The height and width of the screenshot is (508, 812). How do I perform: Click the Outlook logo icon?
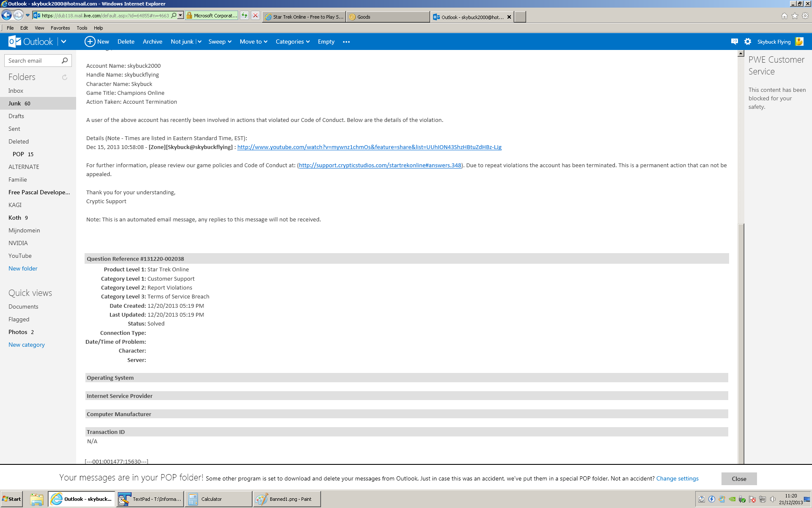click(x=15, y=41)
